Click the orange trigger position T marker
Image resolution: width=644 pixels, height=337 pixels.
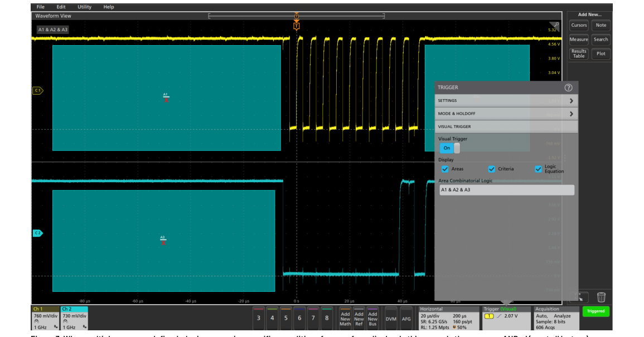point(296,26)
